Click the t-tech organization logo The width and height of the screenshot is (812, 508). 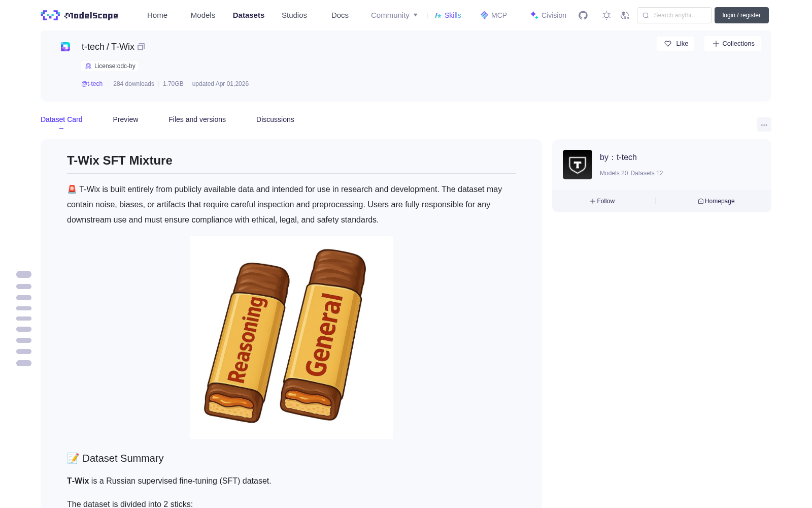coord(577,165)
